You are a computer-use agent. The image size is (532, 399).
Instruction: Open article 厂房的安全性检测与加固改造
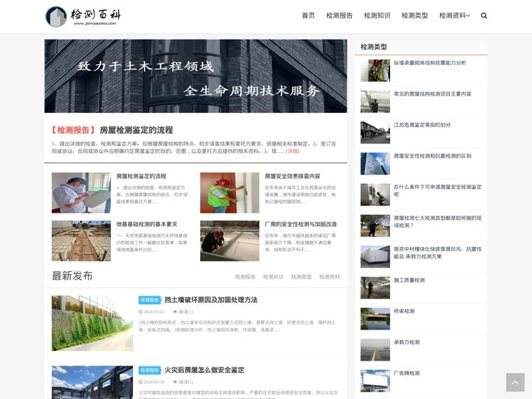coord(301,225)
